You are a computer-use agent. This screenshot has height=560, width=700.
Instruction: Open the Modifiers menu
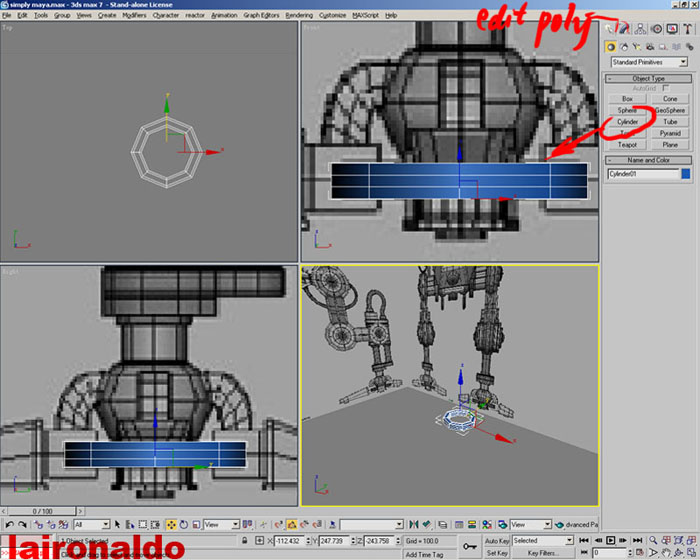tap(134, 16)
